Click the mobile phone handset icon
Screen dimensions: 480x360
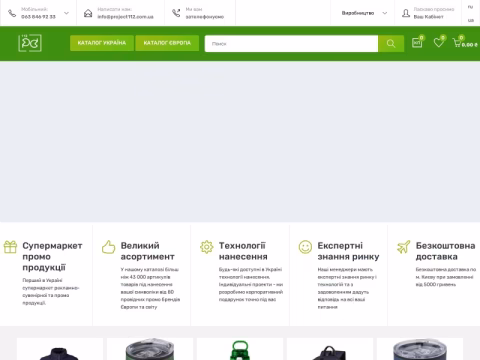[x=12, y=13]
